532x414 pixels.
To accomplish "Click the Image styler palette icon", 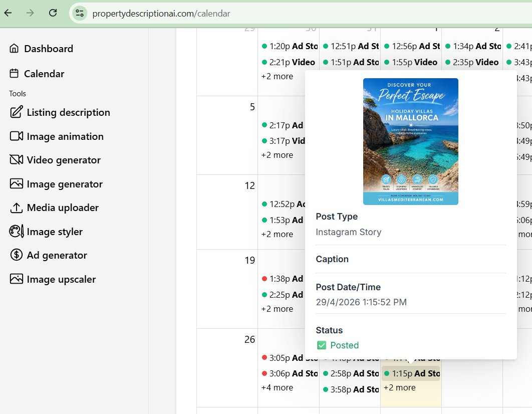I will 17,232.
